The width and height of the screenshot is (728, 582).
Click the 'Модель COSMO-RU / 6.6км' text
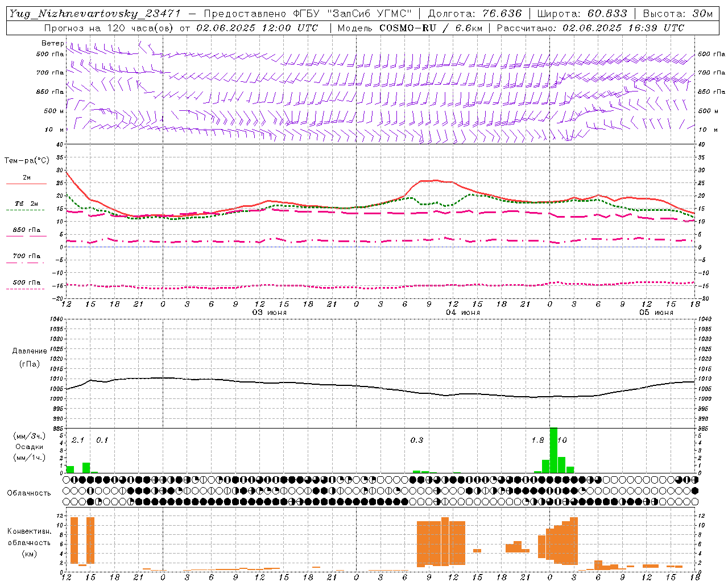tap(410, 28)
